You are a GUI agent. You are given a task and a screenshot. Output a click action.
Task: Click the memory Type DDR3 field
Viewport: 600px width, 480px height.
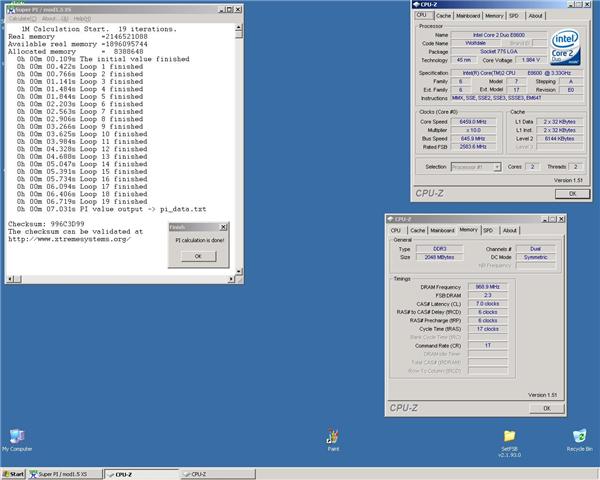pyautogui.click(x=440, y=249)
